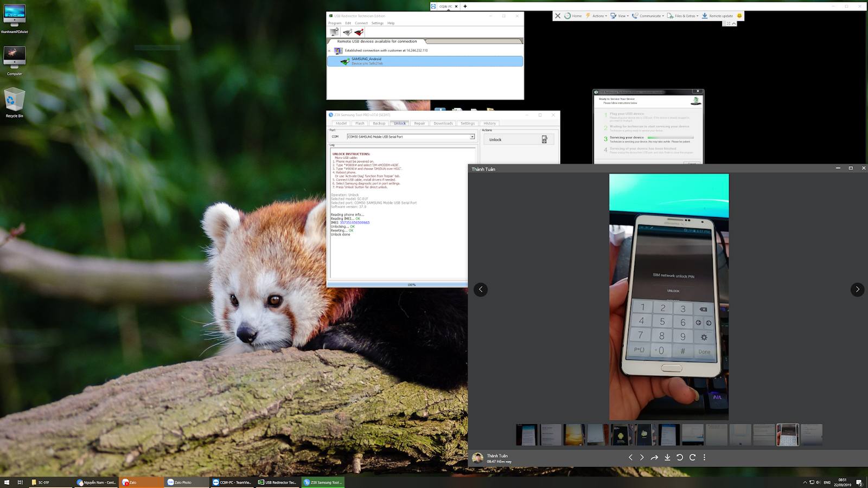The image size is (868, 488).
Task: Click the small next arrow in bottom bar
Action: click(642, 458)
